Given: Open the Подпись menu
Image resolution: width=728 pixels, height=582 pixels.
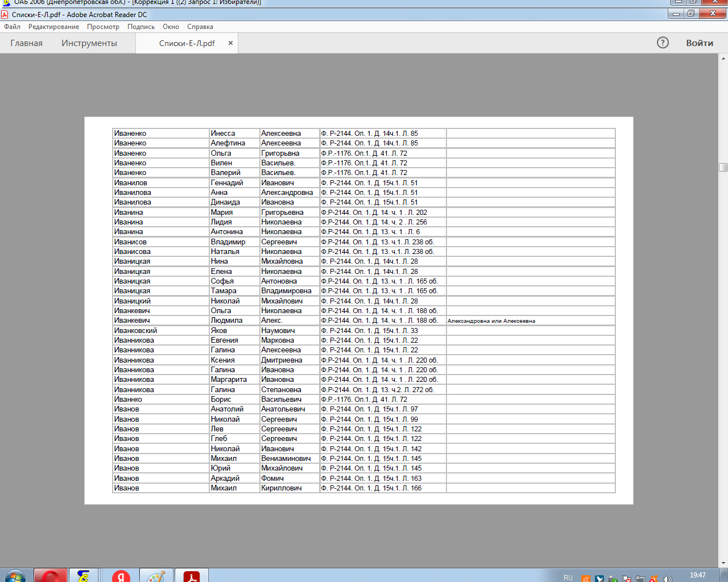Looking at the screenshot, I should (141, 27).
